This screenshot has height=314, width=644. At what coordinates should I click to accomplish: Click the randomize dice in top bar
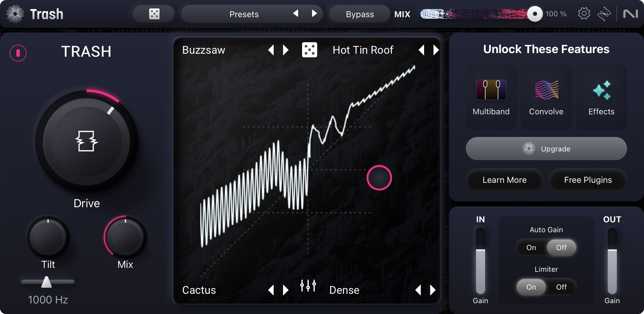(154, 14)
